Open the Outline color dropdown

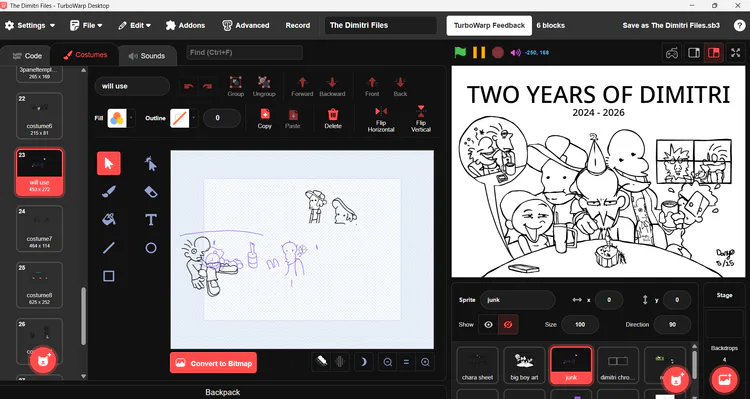(194, 118)
